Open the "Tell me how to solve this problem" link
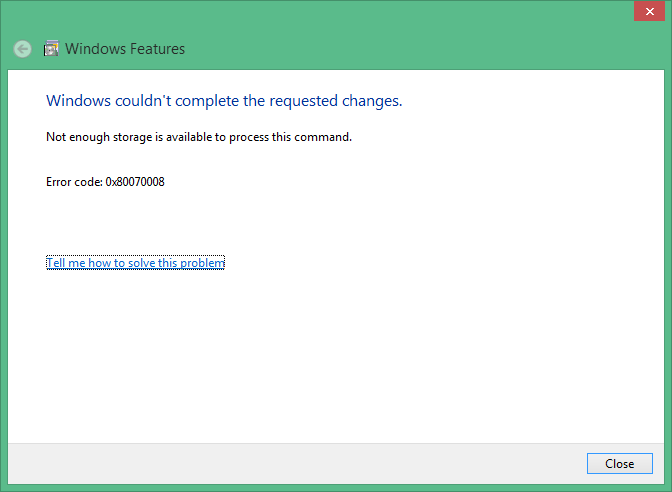This screenshot has height=492, width=672. 135,263
